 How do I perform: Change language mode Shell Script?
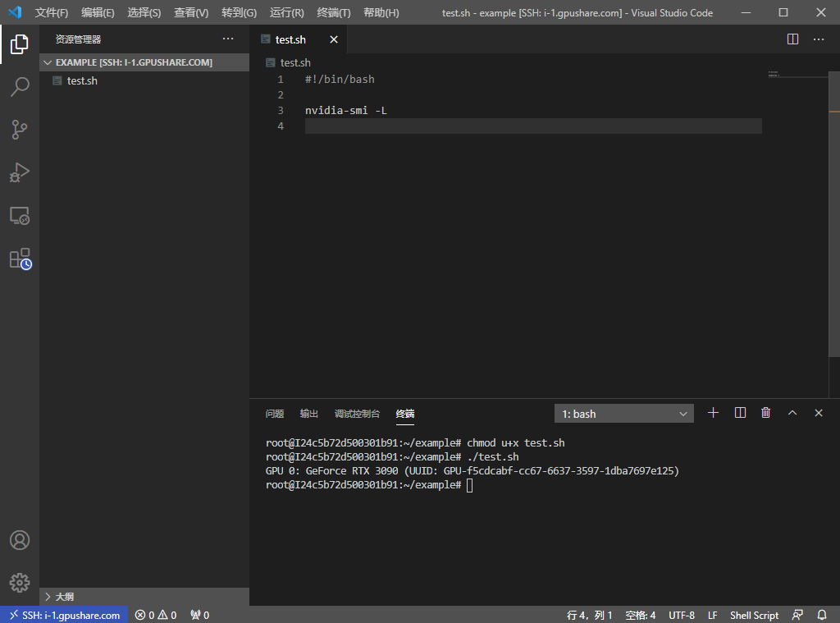coord(754,615)
